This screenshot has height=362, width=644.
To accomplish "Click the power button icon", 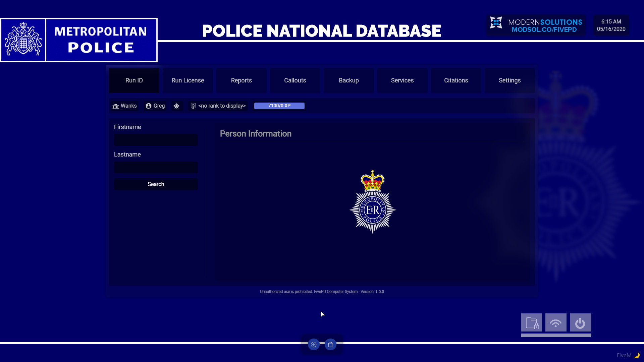I will point(581,323).
